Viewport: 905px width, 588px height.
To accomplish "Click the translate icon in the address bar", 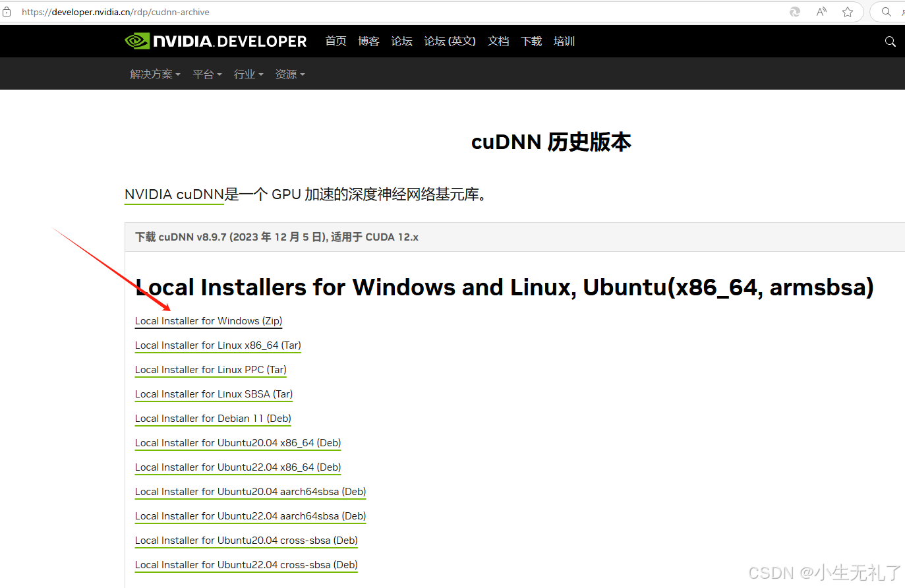I will click(794, 11).
